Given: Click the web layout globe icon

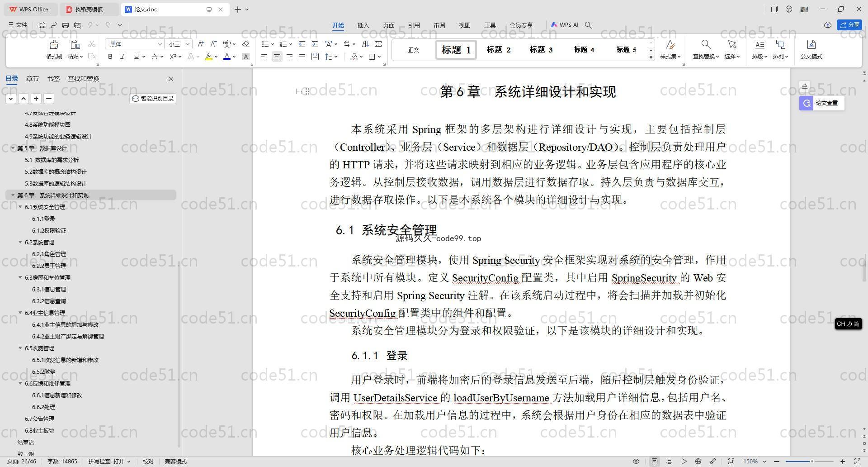Looking at the screenshot, I should pos(698,462).
